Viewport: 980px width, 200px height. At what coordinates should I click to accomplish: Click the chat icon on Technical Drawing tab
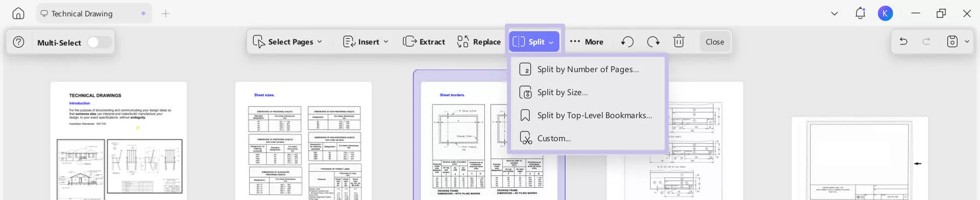pyautogui.click(x=44, y=13)
